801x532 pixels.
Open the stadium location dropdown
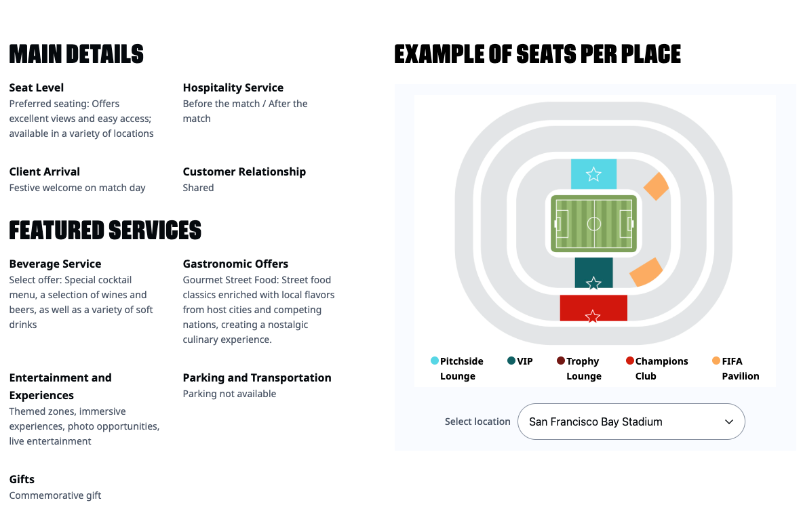pyautogui.click(x=631, y=422)
